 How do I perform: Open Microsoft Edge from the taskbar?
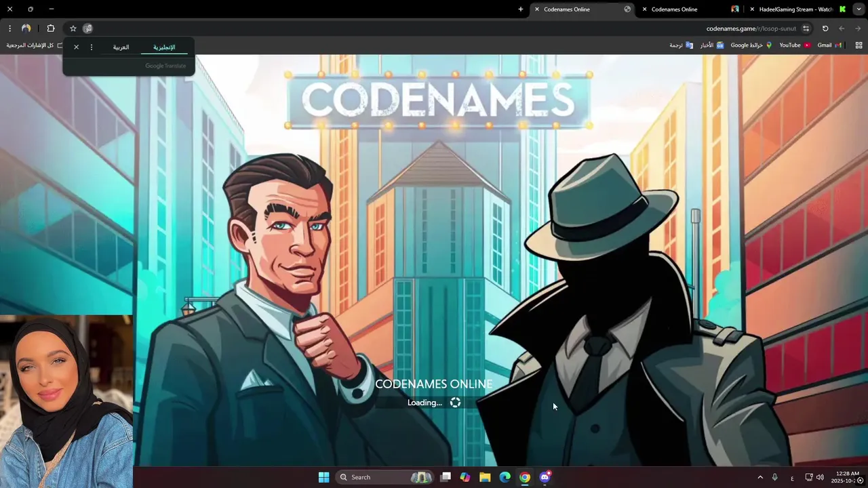click(x=505, y=477)
